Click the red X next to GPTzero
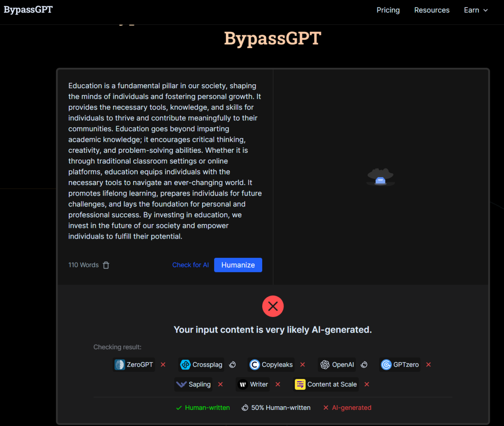The width and height of the screenshot is (504, 426). pos(428,365)
